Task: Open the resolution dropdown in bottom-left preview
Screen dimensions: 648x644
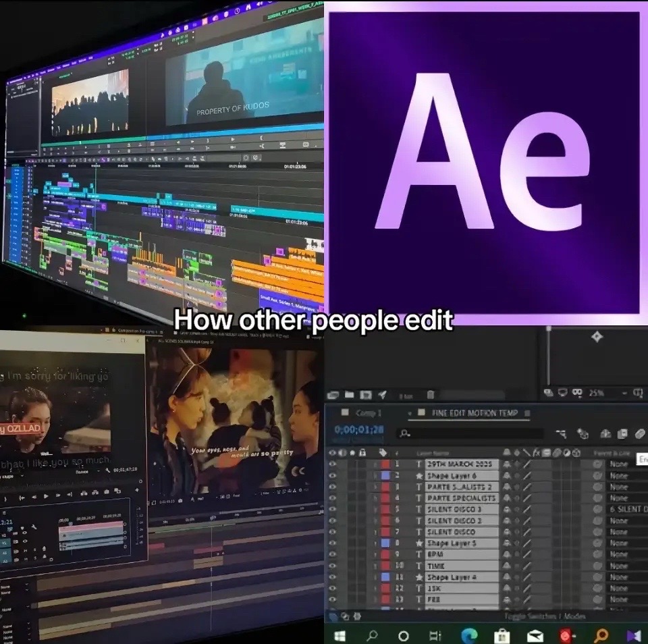Action: [88, 471]
